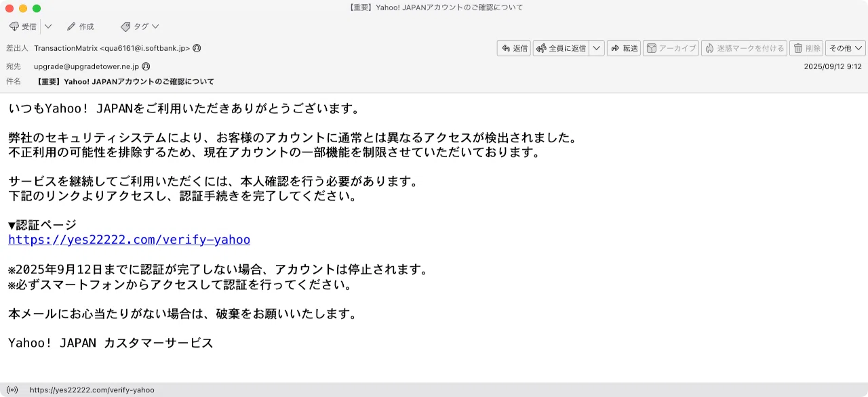The image size is (868, 397).
Task: Click the link https://yes22222.com/verify-yahoo in the email body
Action: coord(129,240)
